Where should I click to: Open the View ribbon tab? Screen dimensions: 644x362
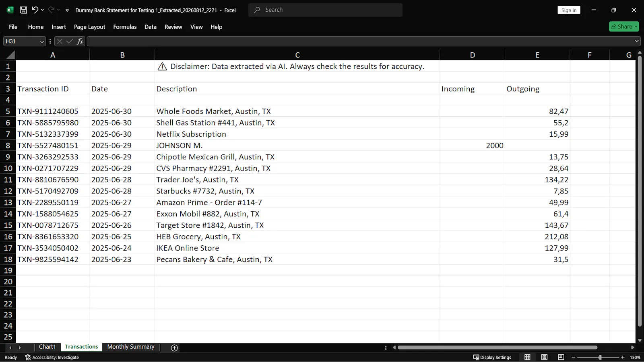pos(196,27)
